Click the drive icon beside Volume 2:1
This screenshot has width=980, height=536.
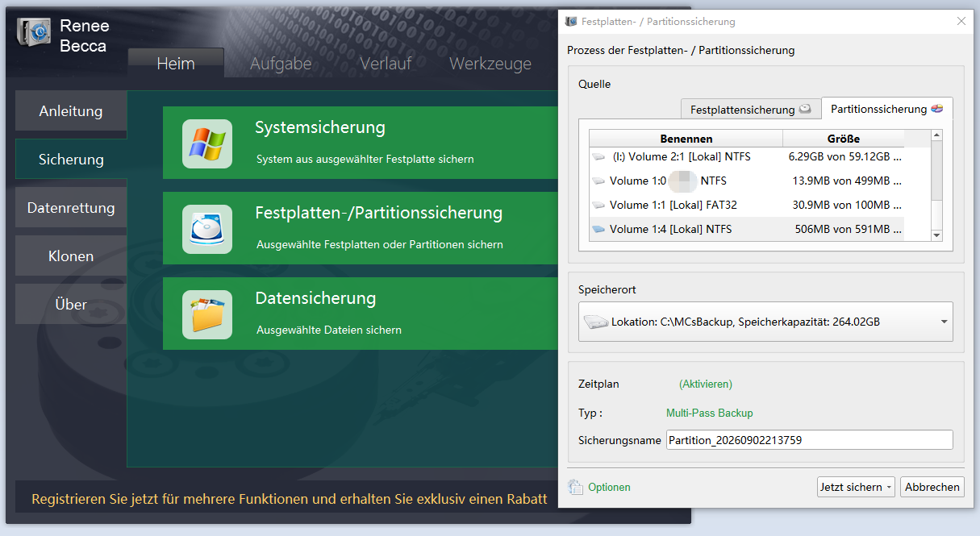(x=598, y=156)
